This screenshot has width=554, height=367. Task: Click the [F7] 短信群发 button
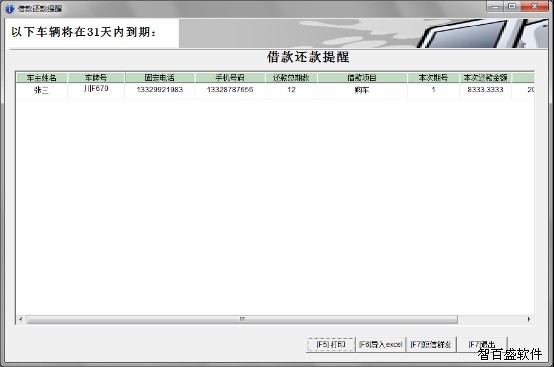(431, 344)
